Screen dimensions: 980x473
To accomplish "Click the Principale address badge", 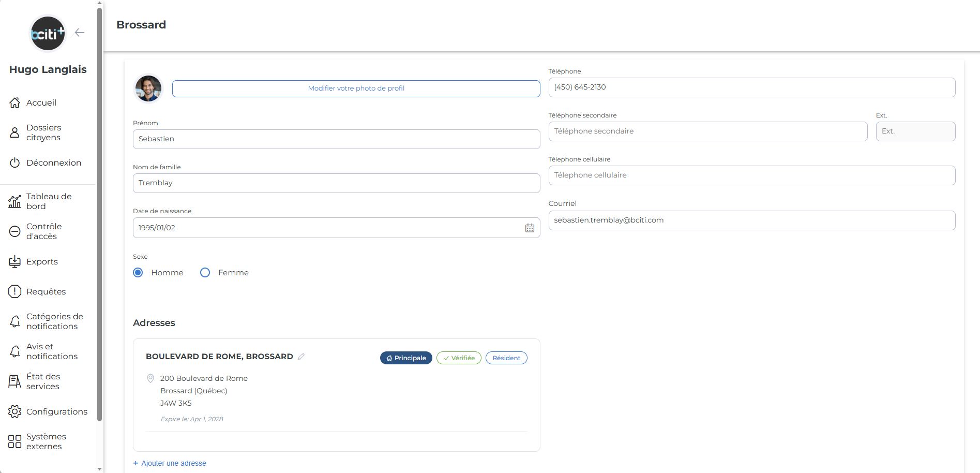I will pyautogui.click(x=406, y=358).
